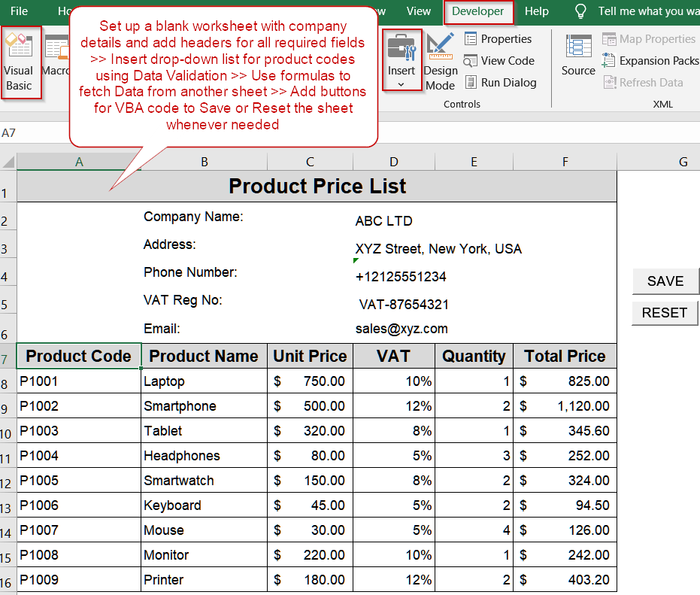Select the Product Code header cell
Viewport: 700px width, 595px height.
coord(79,356)
